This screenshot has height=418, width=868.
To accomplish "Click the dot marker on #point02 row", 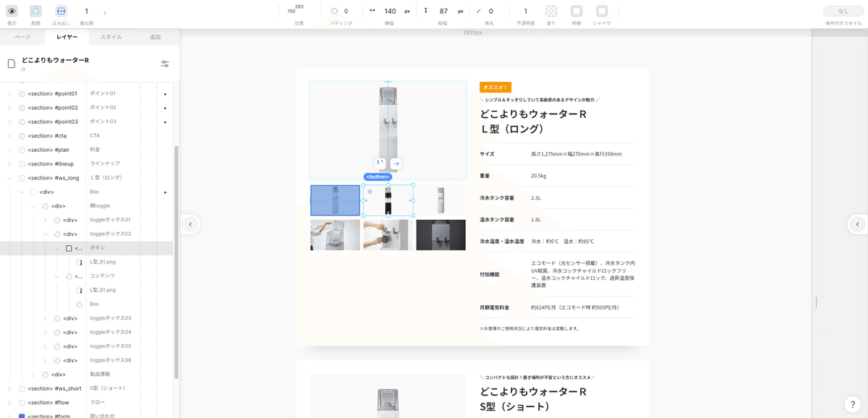I will (165, 108).
